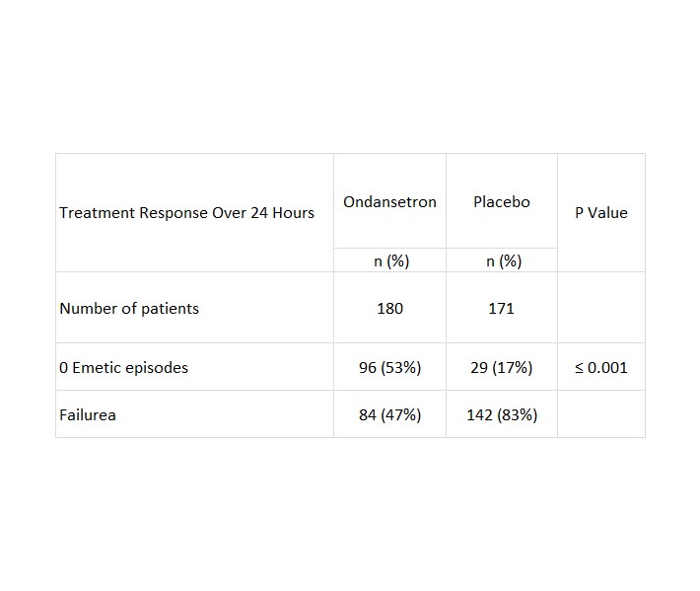Select the ≤ 0.001 P value cell
Viewport: 700px width, 591px height.
coord(600,367)
